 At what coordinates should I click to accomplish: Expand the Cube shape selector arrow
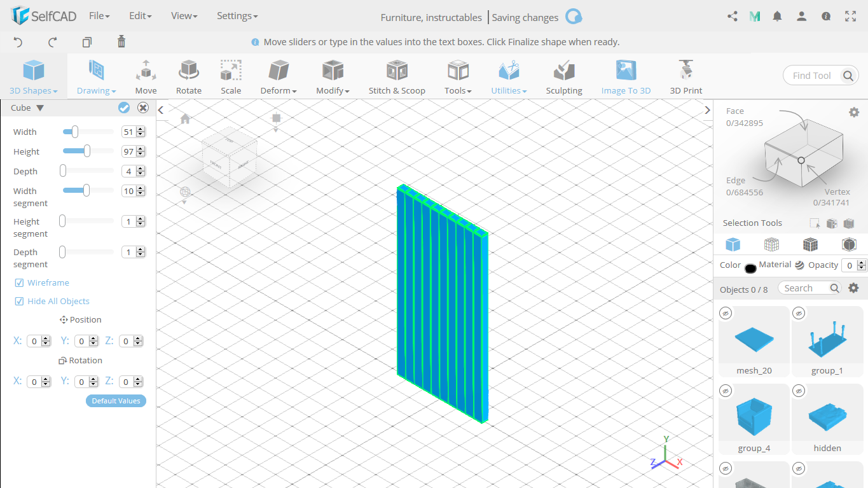(39, 108)
